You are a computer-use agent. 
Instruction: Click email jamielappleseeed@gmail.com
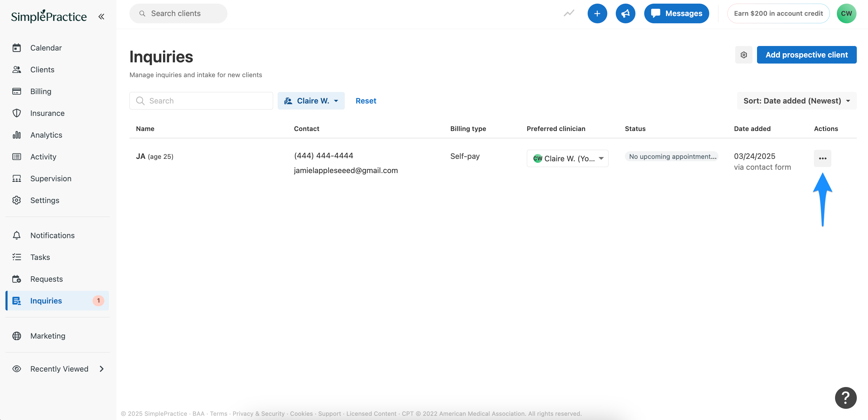click(346, 170)
